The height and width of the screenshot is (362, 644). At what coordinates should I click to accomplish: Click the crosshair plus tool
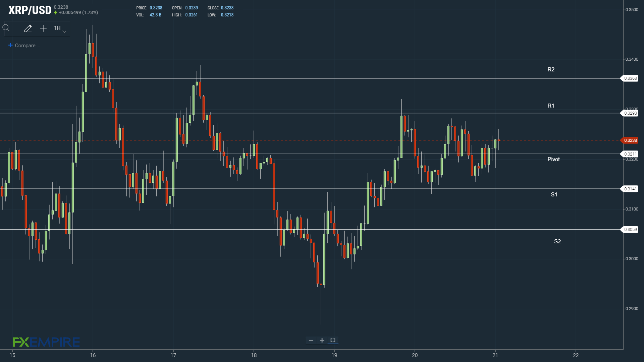point(43,28)
